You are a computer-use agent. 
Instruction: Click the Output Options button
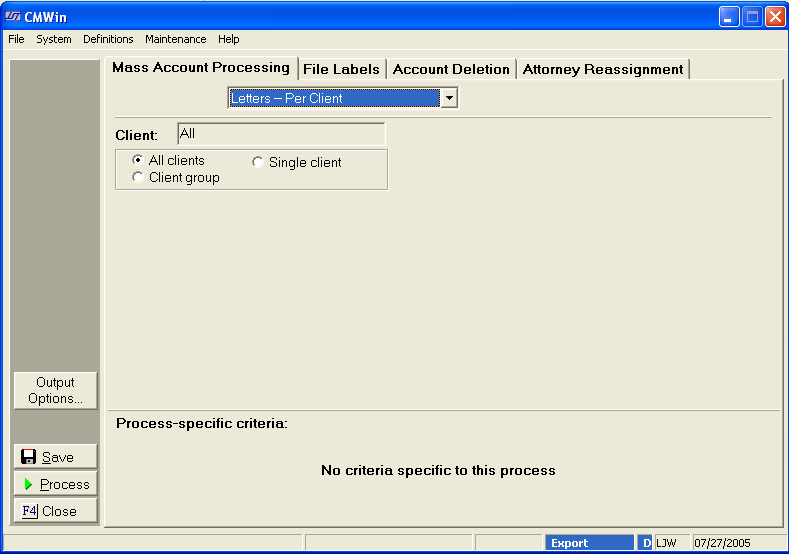coord(56,390)
